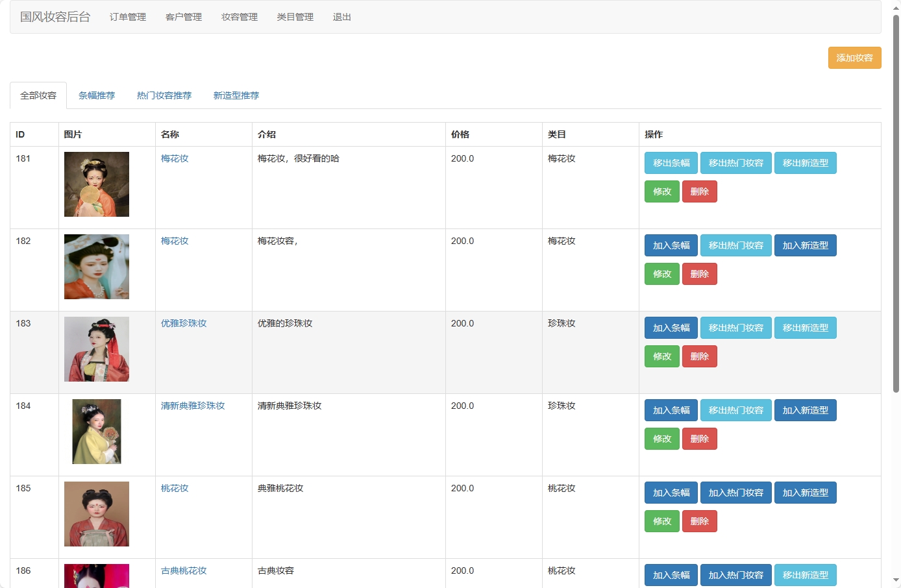This screenshot has height=588, width=901.
Task: Open the 类目管理 menu item
Action: (295, 18)
